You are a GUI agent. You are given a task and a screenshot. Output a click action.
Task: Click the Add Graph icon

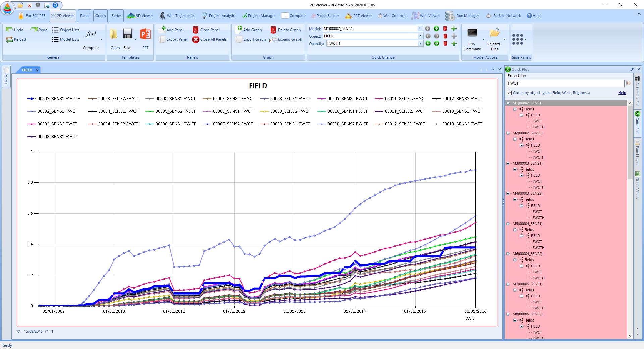[x=239, y=30]
